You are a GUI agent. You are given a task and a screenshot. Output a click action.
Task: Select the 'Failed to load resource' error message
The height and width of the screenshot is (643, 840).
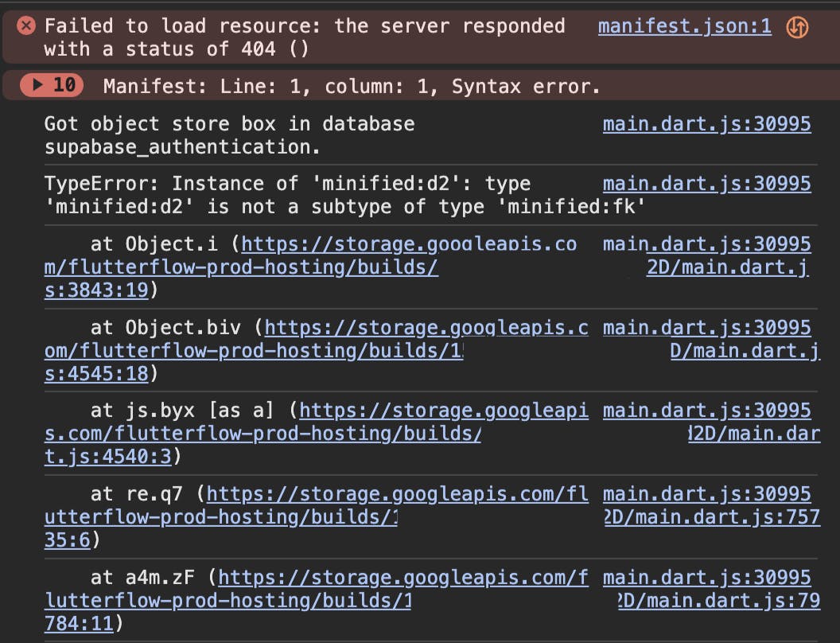pyautogui.click(x=302, y=37)
